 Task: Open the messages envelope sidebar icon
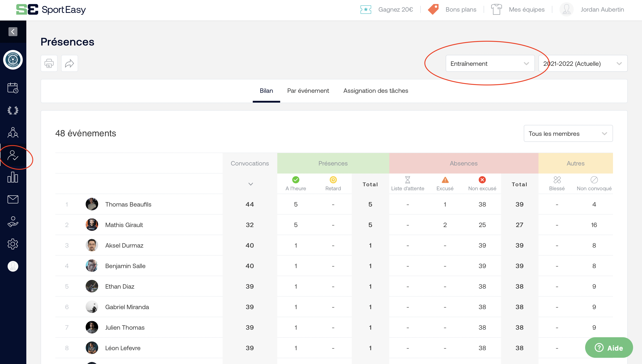13,199
